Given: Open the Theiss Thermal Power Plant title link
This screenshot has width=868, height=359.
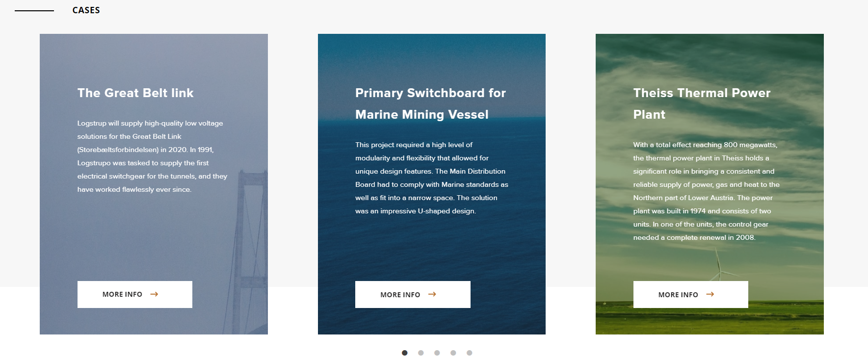Looking at the screenshot, I should (701, 103).
